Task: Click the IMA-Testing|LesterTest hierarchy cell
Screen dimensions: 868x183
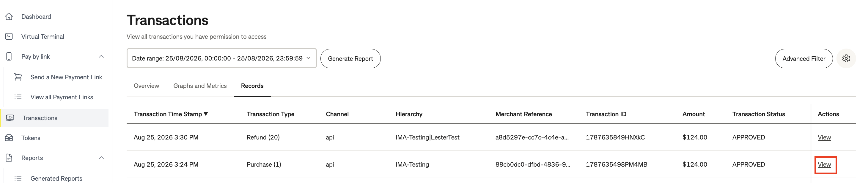Action: click(x=427, y=137)
